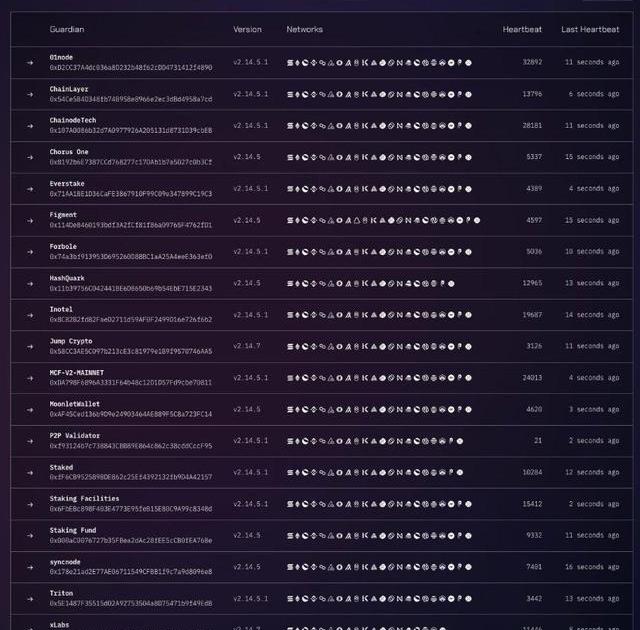Viewport: 640px width, 630px height.
Task: Expand the Forbole guardian row arrow
Action: point(30,252)
